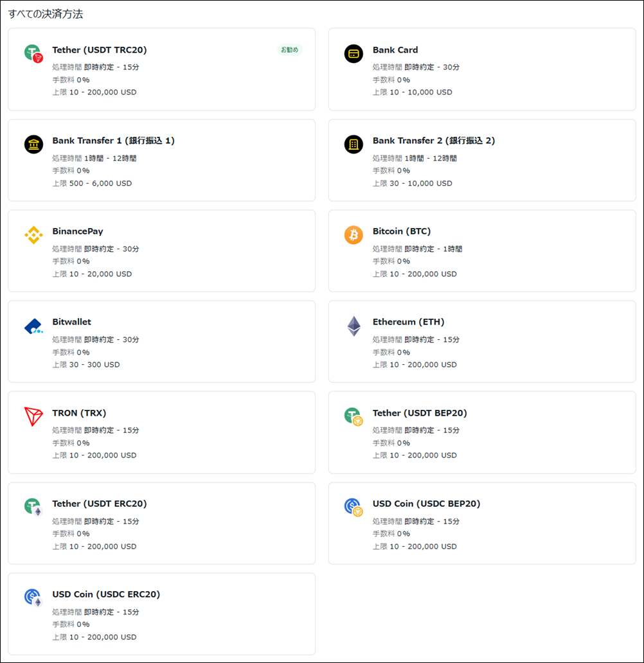
Task: Click the USD Coin USDC BEP20 icon
Action: (353, 508)
